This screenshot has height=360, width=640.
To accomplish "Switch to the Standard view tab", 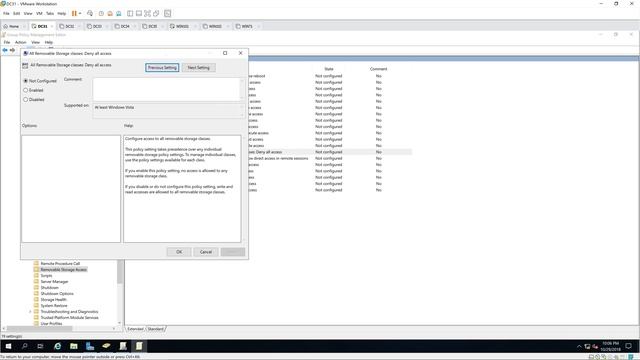I will tap(156, 329).
